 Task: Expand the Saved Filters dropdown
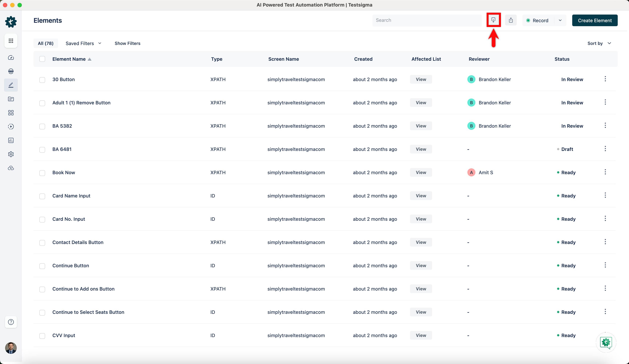coord(83,43)
